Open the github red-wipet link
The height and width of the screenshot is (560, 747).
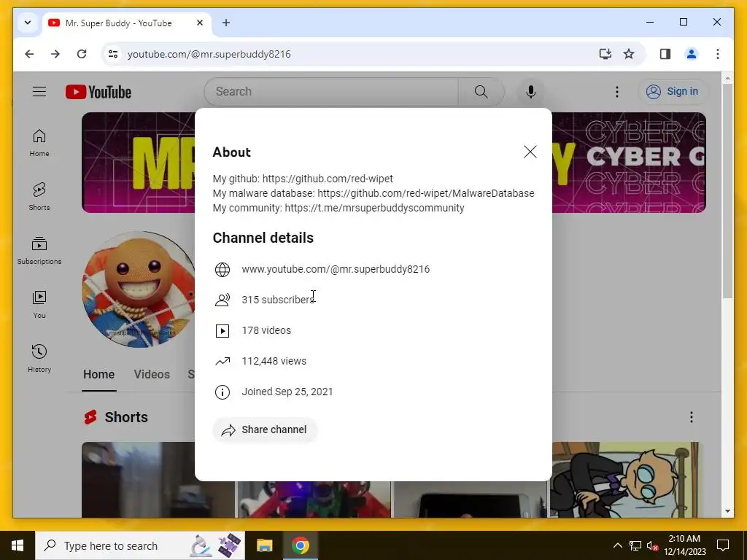click(328, 179)
